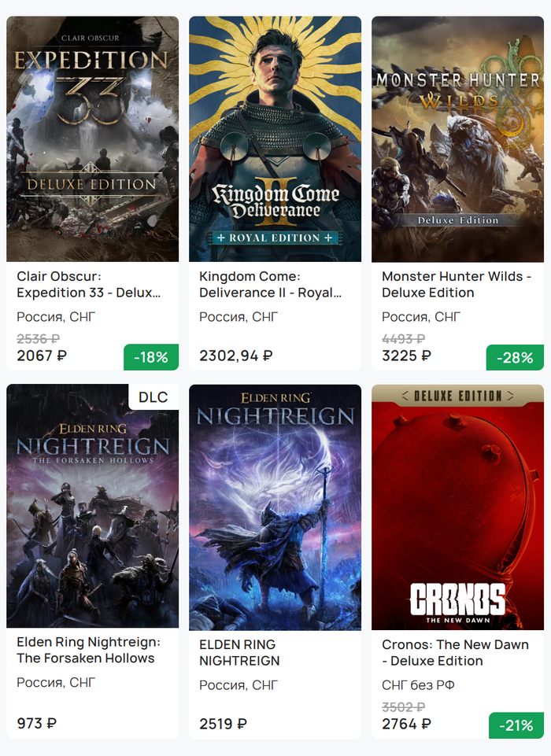Click the ELDEN RING NIGHTREIGN title text
Screen dimensions: 551x756
(x=239, y=653)
